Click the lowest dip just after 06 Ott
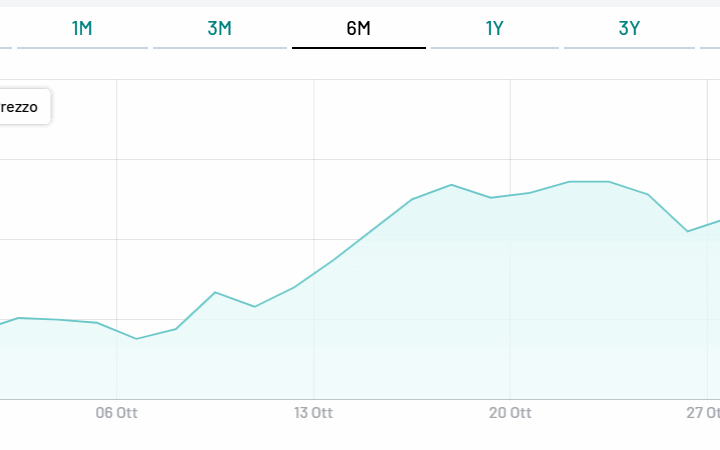The width and height of the screenshot is (720, 450). (x=137, y=339)
